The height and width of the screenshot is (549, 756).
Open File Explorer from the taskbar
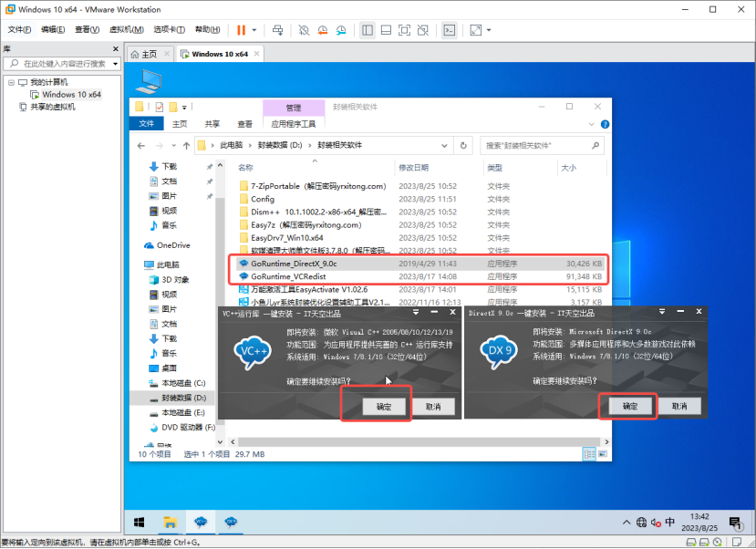170,522
